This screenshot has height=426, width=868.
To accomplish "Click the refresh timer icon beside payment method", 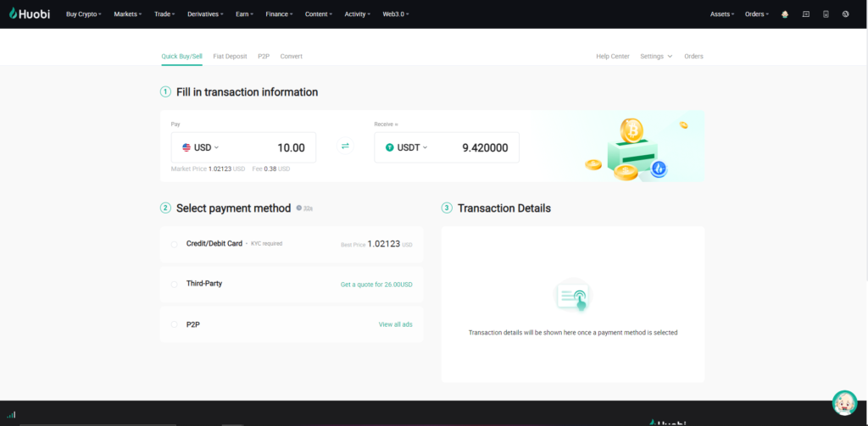I will 299,208.
